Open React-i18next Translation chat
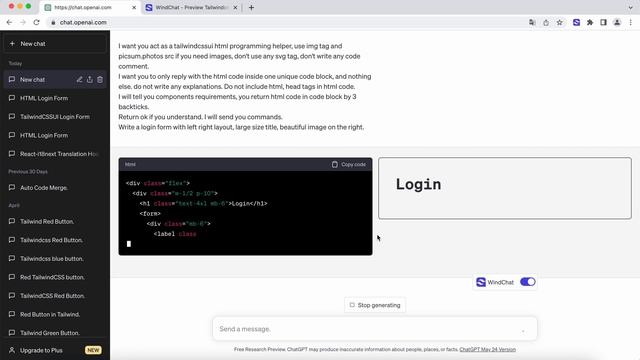This screenshot has width=640, height=360. [x=55, y=154]
